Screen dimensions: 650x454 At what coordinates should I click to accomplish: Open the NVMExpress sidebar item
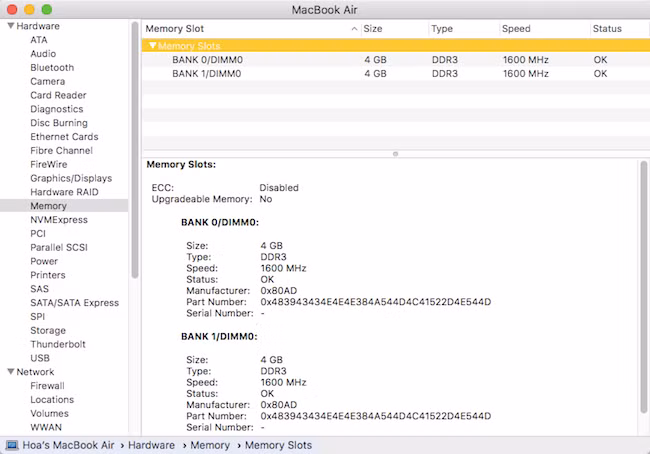(59, 220)
